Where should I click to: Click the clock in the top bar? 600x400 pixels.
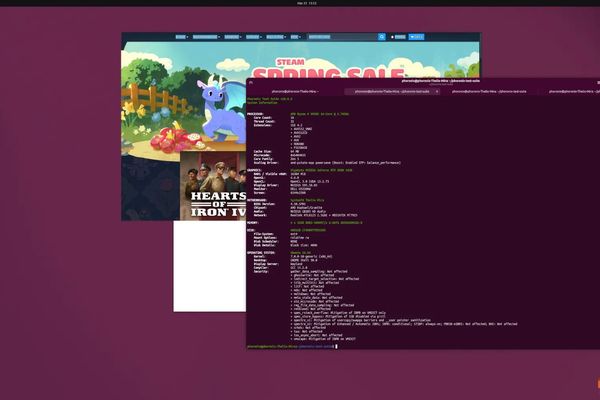(x=307, y=3)
